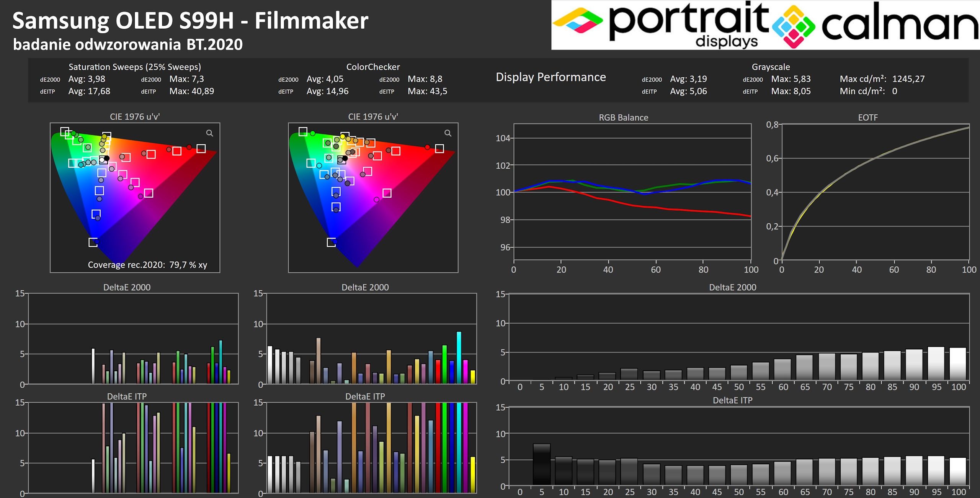Click the 'Saturation Sweeps (25% Sweeps)' heading
This screenshot has height=498, width=980.
pyautogui.click(x=135, y=67)
